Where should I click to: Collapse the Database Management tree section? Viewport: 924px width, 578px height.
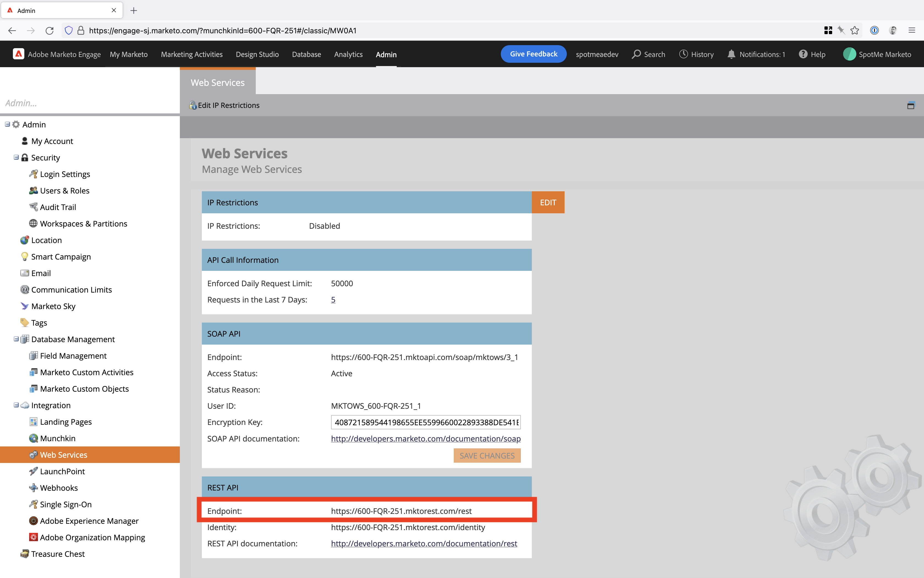click(x=16, y=339)
